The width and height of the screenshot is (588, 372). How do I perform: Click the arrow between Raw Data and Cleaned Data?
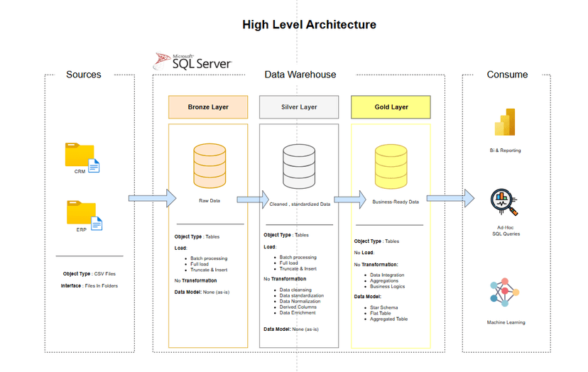click(x=253, y=199)
